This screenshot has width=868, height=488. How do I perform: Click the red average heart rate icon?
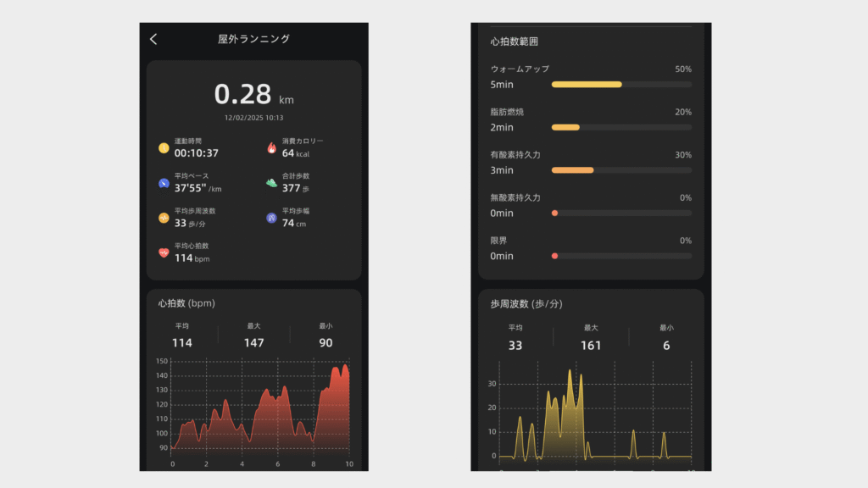164,252
